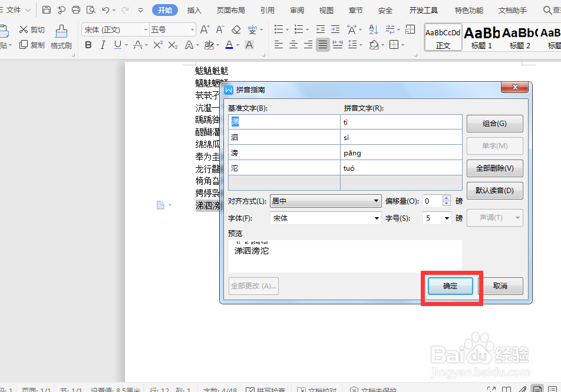Open the 审阅 ribbon tab
This screenshot has width=561, height=392.
[x=296, y=10]
